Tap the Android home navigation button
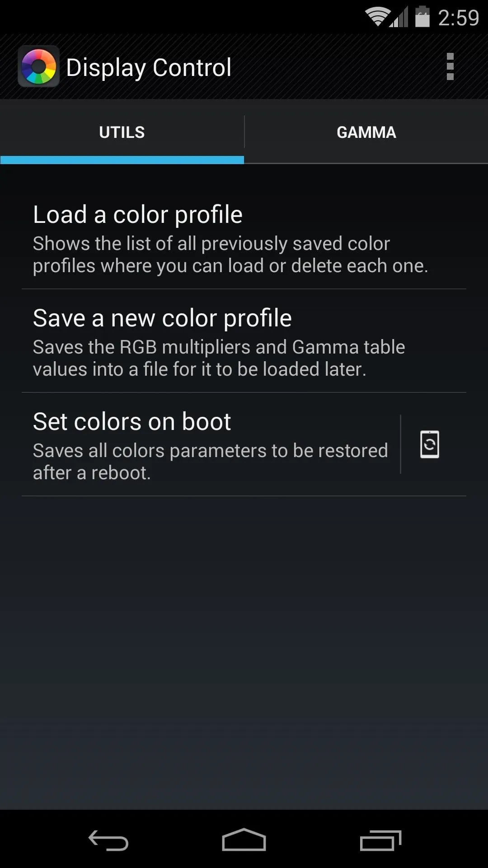The width and height of the screenshot is (488, 868). pos(244,840)
